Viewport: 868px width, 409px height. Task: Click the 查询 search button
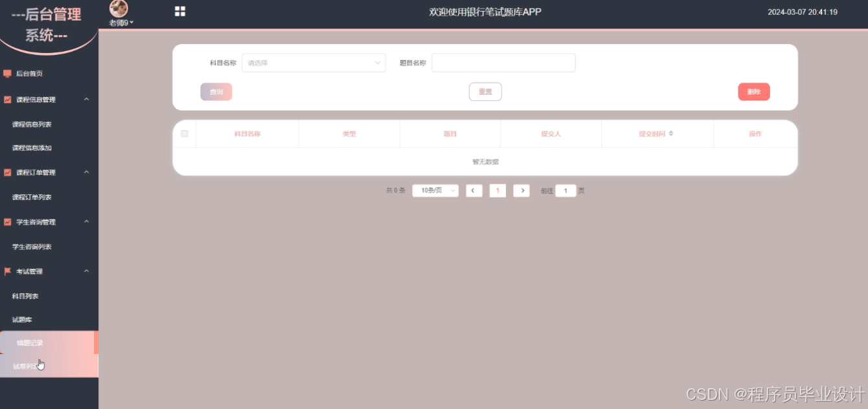(x=216, y=91)
